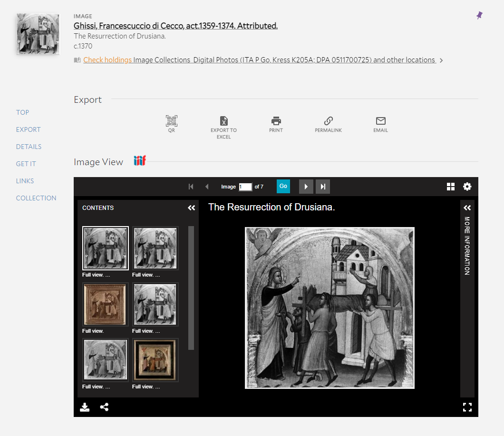Jump to Collection section
Viewport: 504px width, 436px height.
(36, 198)
